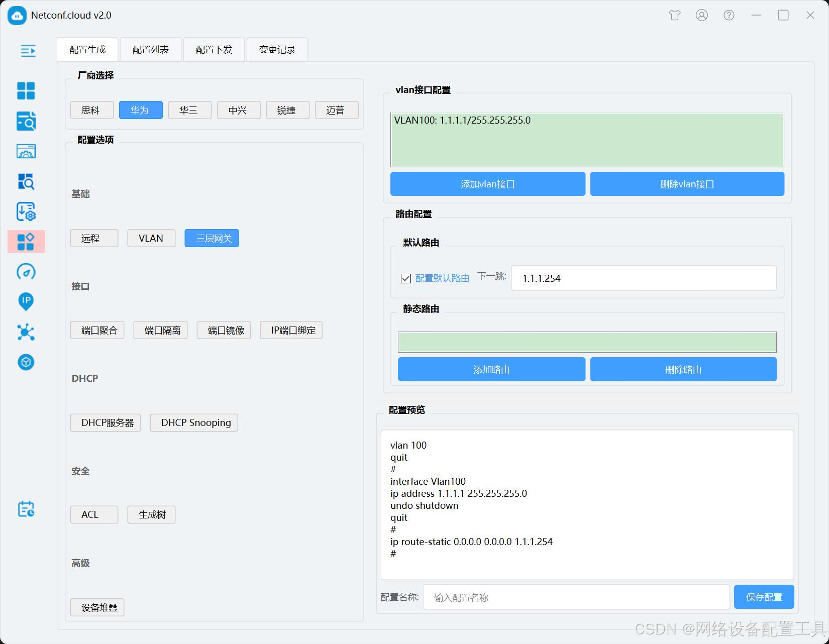829x644 pixels.
Task: Open the config download settings icon
Action: (x=26, y=211)
